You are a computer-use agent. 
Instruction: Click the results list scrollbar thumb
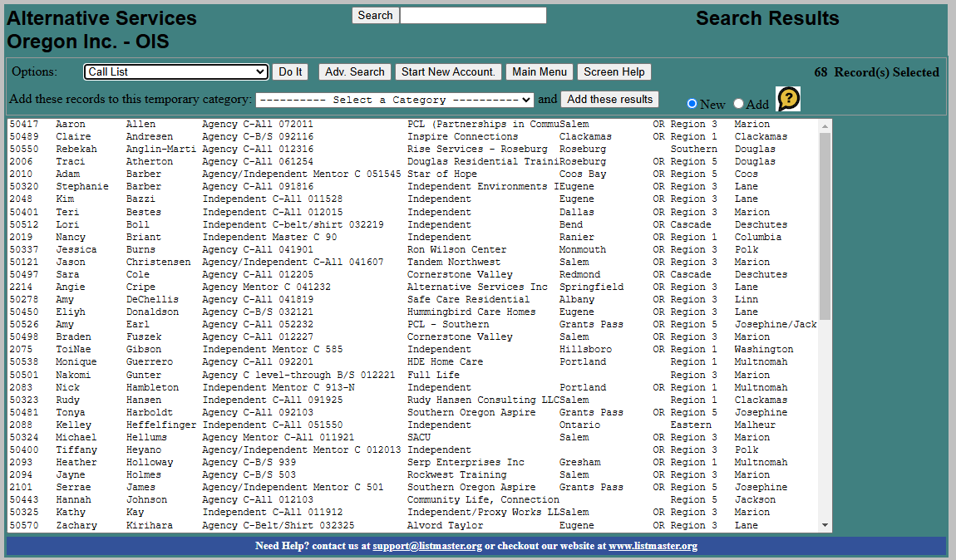point(825,226)
